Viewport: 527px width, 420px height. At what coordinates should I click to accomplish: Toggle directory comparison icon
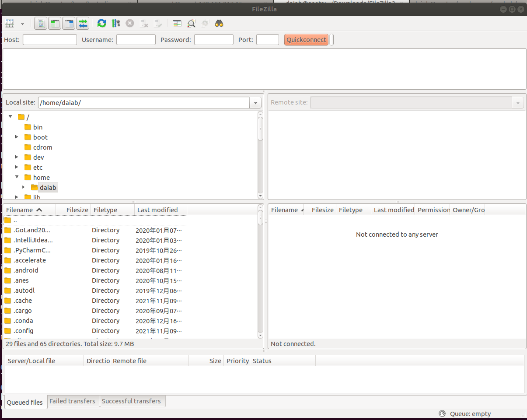191,23
